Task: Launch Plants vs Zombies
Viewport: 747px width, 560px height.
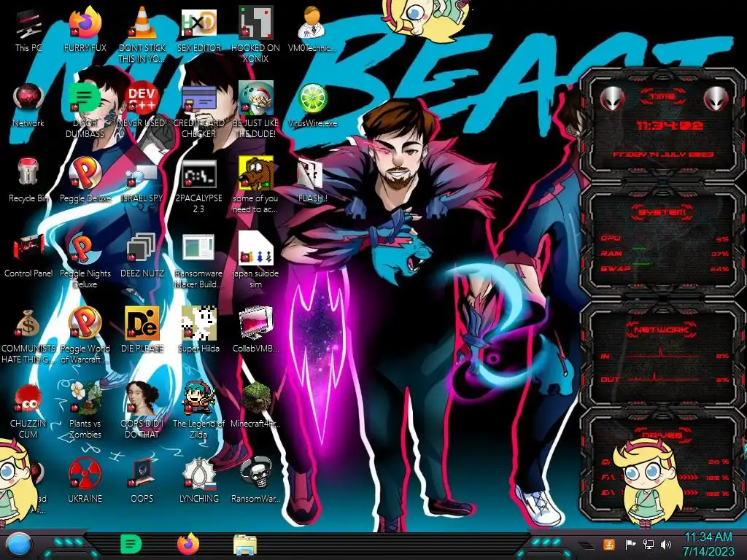Action: pyautogui.click(x=85, y=411)
